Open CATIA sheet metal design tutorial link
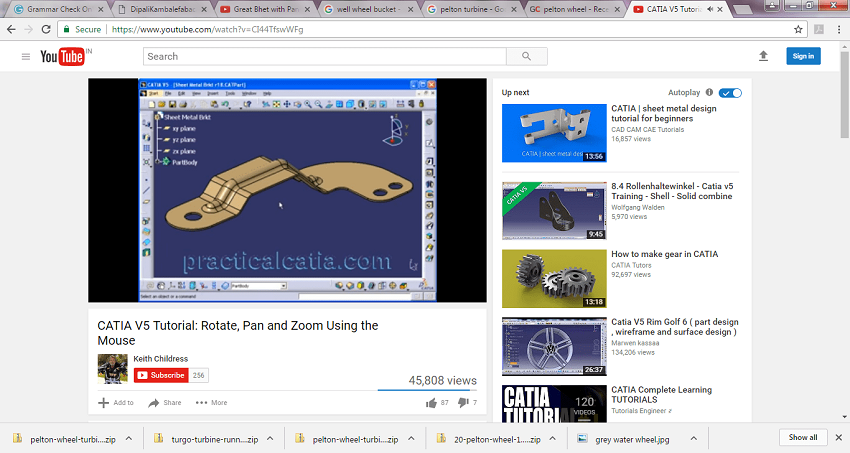 (x=664, y=113)
